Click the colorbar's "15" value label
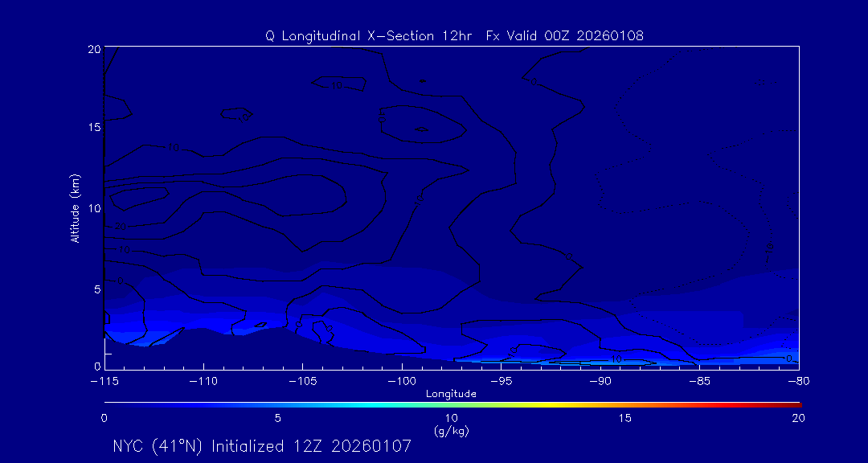 pos(624,418)
